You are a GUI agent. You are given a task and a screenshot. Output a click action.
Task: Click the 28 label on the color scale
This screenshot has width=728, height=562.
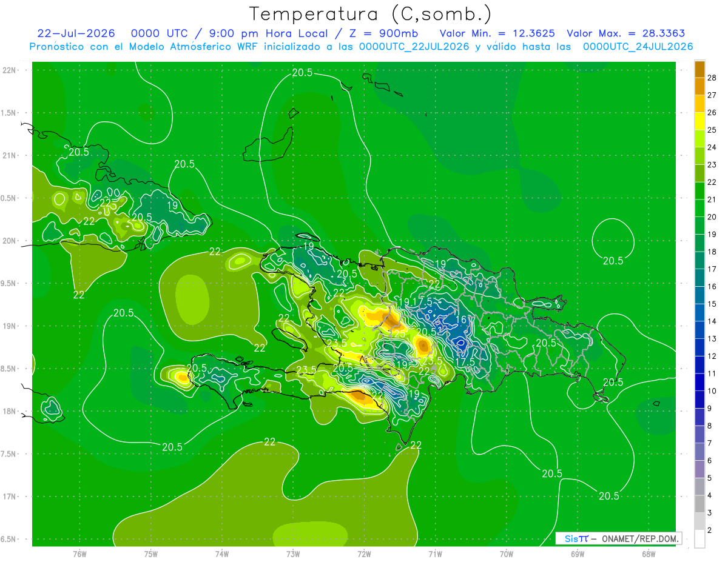point(712,78)
